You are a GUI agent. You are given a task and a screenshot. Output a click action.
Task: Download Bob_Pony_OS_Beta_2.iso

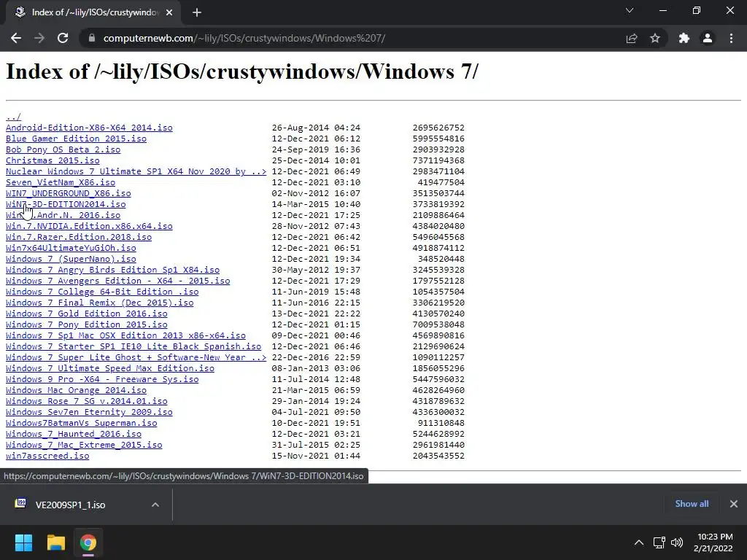(63, 149)
